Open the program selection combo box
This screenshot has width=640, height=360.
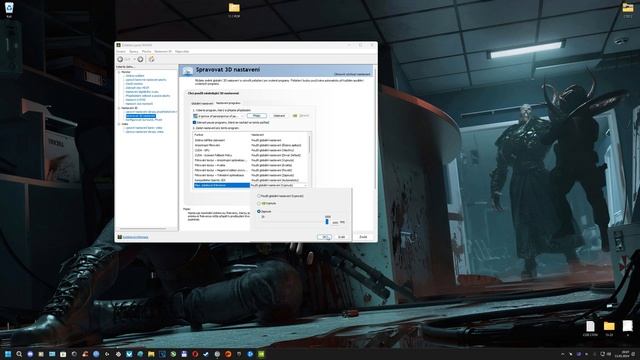(218, 116)
